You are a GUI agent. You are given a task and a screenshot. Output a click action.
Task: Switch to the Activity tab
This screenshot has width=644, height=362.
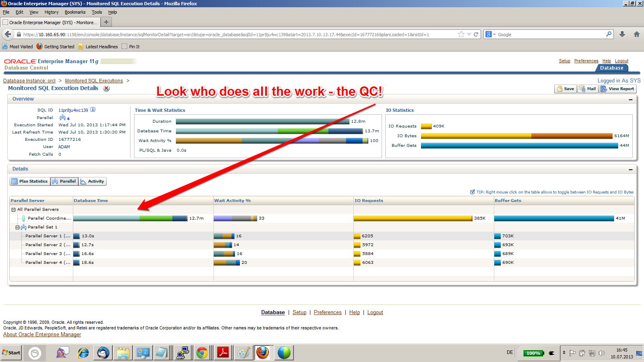pyautogui.click(x=93, y=181)
